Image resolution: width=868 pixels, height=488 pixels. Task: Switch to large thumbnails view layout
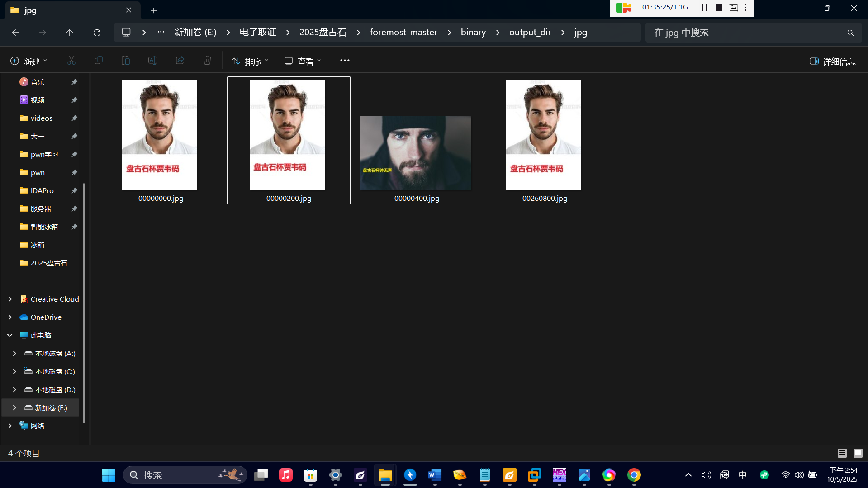tap(858, 453)
